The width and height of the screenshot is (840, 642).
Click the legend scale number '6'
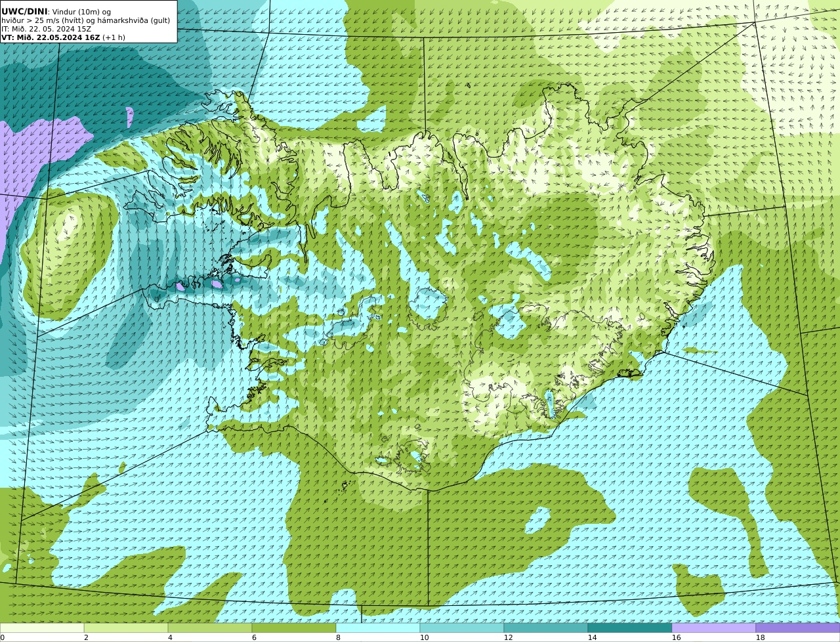coord(254,637)
